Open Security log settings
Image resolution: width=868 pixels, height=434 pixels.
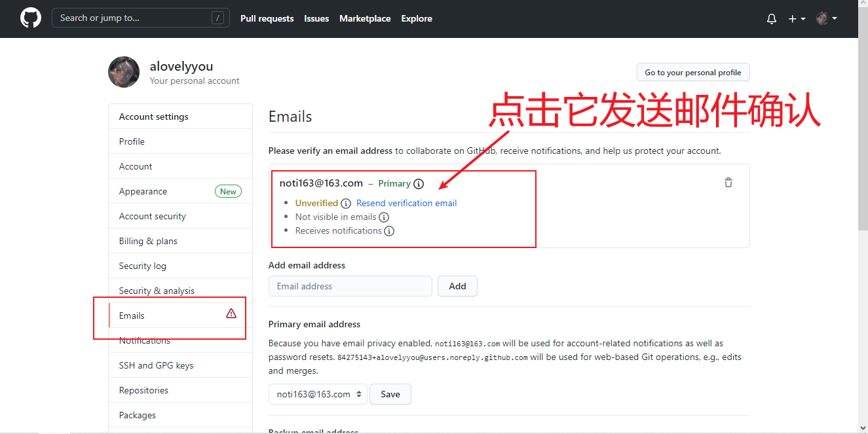click(x=180, y=266)
